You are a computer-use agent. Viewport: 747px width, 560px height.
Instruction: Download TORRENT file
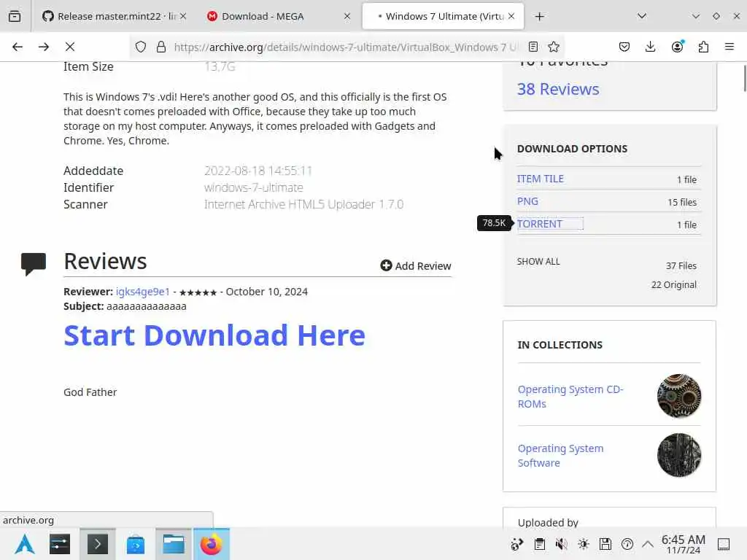pyautogui.click(x=540, y=224)
